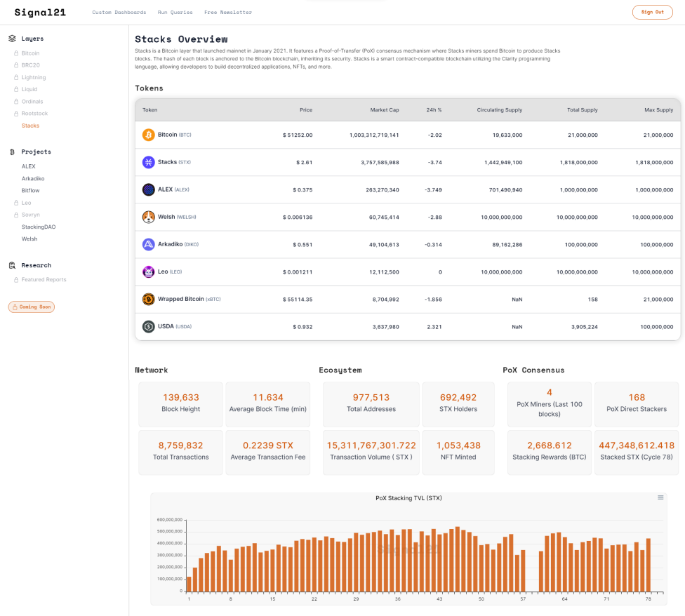Image resolution: width=685 pixels, height=616 pixels.
Task: Click the Bitcoin icon beside Projects heading
Action: [x=13, y=152]
